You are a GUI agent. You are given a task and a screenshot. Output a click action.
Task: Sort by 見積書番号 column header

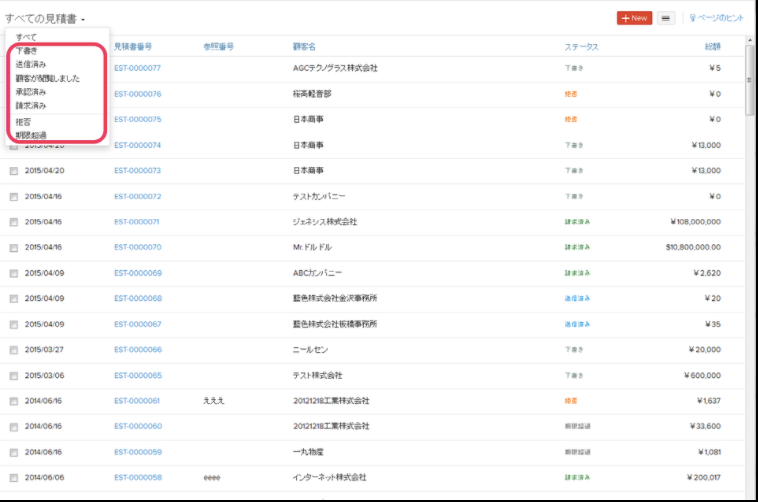coord(133,46)
